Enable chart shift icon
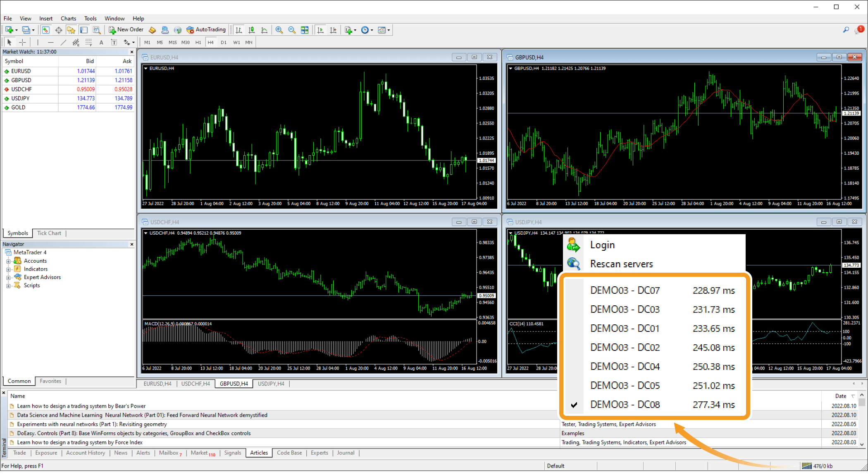The width and height of the screenshot is (868, 475). point(333,30)
